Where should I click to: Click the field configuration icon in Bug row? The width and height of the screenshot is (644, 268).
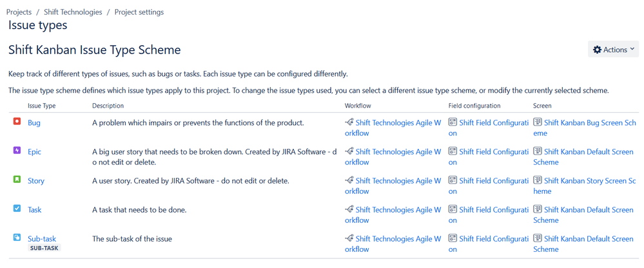(x=453, y=122)
